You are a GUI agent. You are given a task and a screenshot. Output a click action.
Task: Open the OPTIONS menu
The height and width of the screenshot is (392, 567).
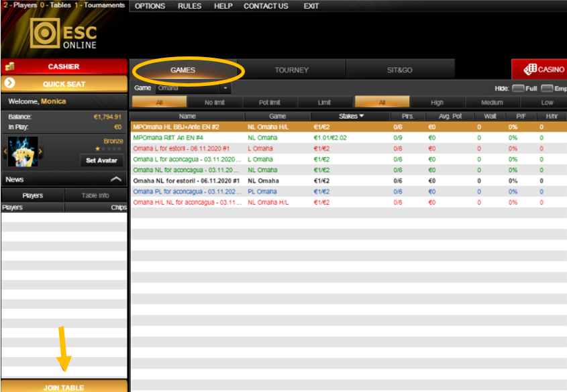(x=150, y=6)
